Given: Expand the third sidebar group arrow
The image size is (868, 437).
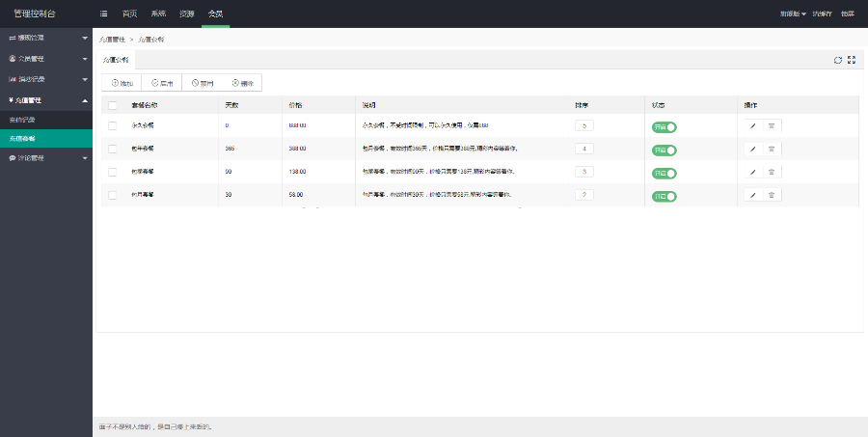Looking at the screenshot, I should pos(85,80).
